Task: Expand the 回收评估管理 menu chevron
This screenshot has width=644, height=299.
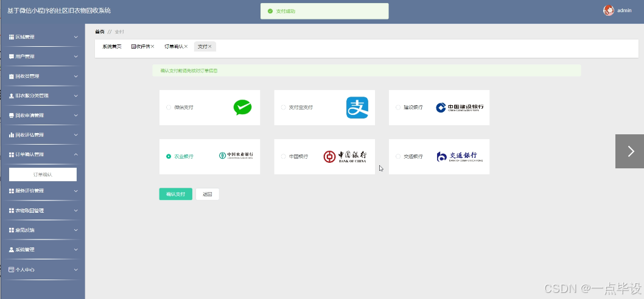Action: (76, 135)
